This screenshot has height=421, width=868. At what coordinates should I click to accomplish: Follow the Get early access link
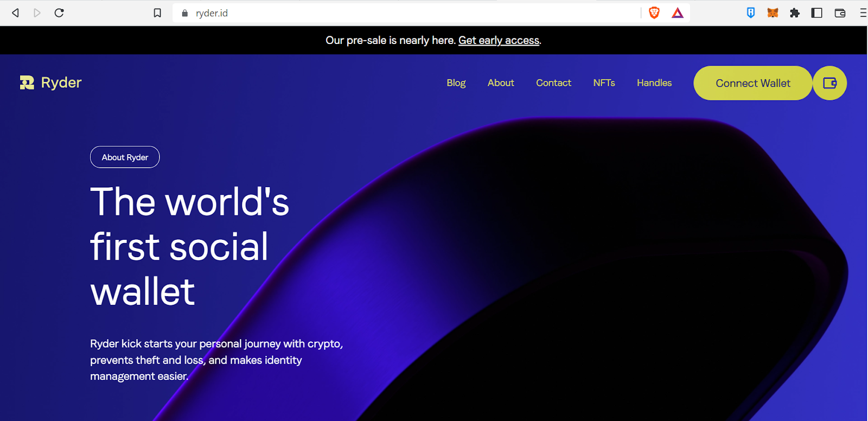point(499,40)
